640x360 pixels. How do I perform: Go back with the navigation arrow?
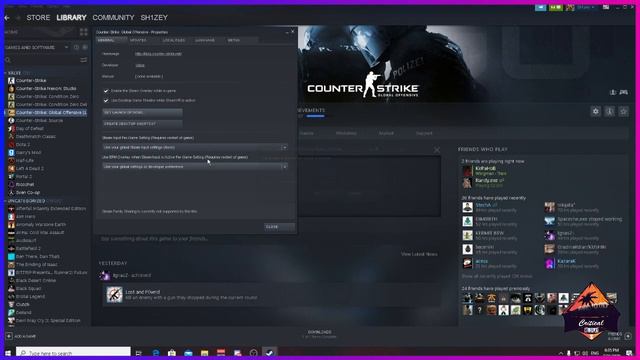pos(7,18)
